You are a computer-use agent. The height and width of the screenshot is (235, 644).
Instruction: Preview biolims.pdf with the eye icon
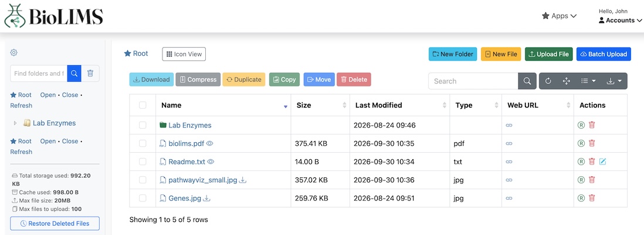coord(210,143)
